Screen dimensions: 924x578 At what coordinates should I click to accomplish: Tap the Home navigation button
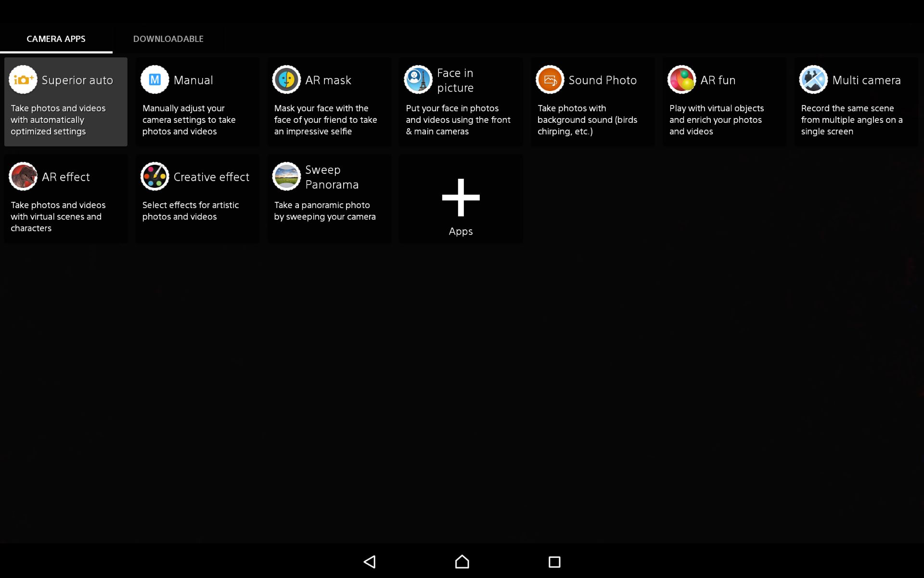[462, 562]
